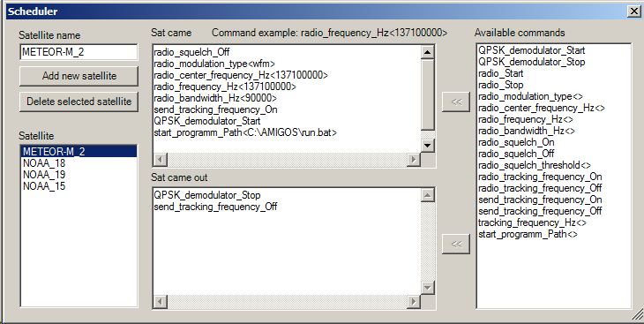
Task: Select radio_modulation_type<wfm> line
Action: click(x=214, y=64)
